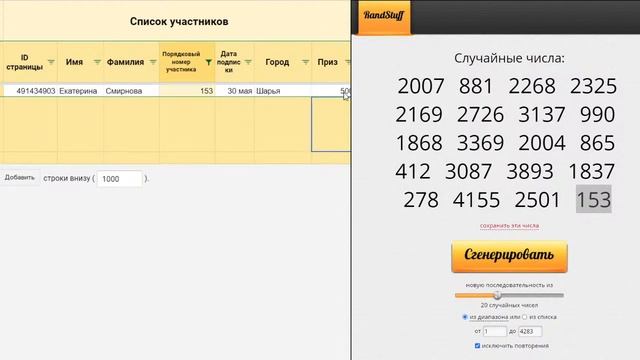
Task: Click the Сгенерировать button
Action: tap(509, 256)
